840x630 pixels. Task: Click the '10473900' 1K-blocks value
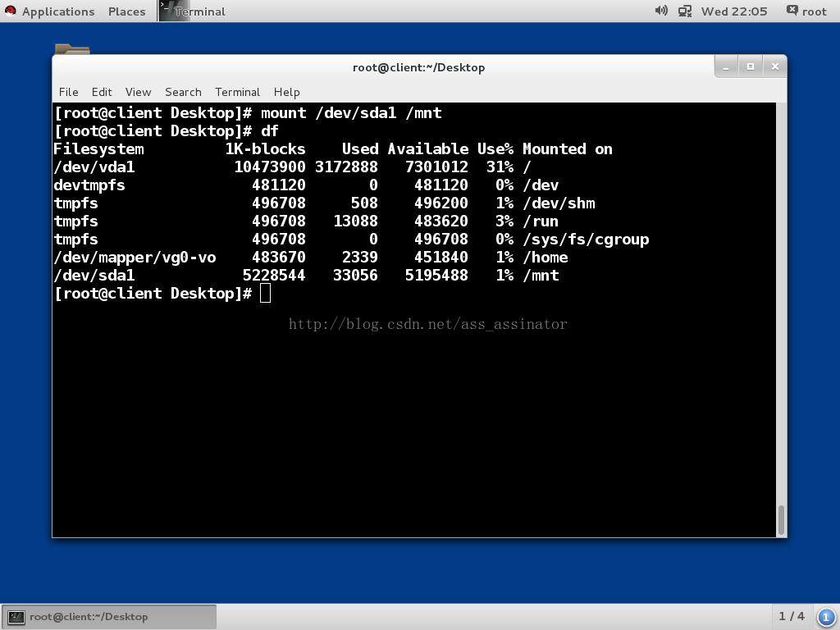269,167
